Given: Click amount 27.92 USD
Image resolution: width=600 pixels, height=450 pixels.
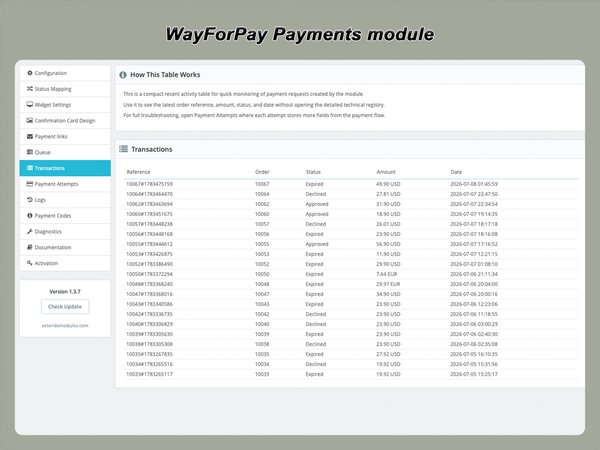Looking at the screenshot, I should click(388, 354).
